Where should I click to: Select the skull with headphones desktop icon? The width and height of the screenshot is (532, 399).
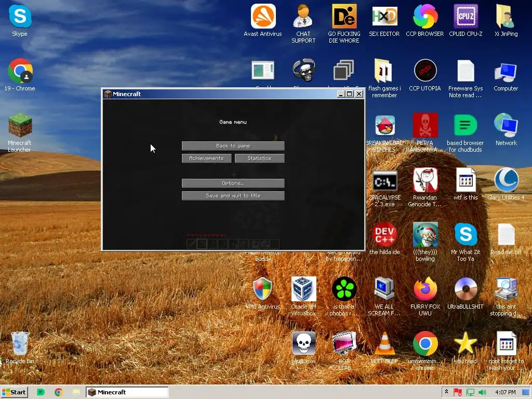304,70
